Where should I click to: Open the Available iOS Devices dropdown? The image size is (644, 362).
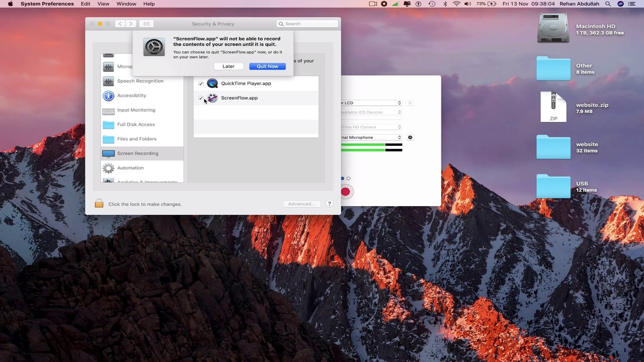pyautogui.click(x=371, y=112)
